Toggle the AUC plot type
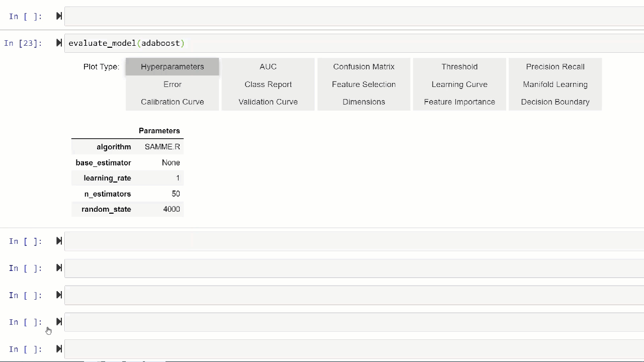Screen dimensions: 644x362 point(268,67)
